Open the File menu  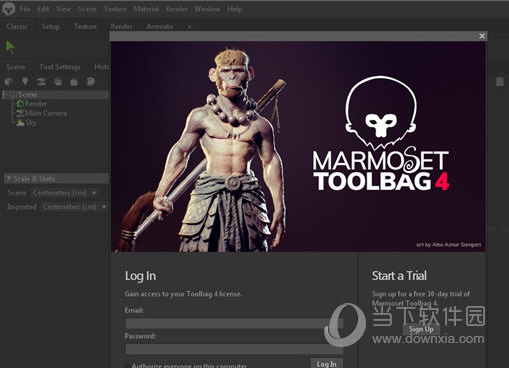(25, 9)
